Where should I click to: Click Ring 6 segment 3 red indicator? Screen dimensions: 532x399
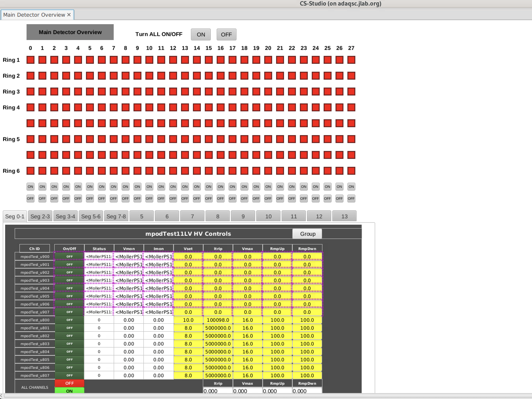coord(66,171)
